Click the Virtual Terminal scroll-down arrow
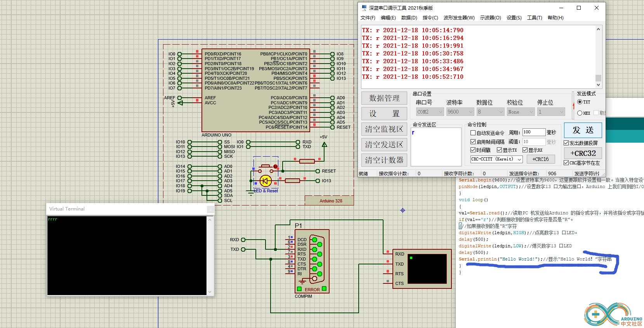The image size is (644, 328). pyautogui.click(x=210, y=292)
